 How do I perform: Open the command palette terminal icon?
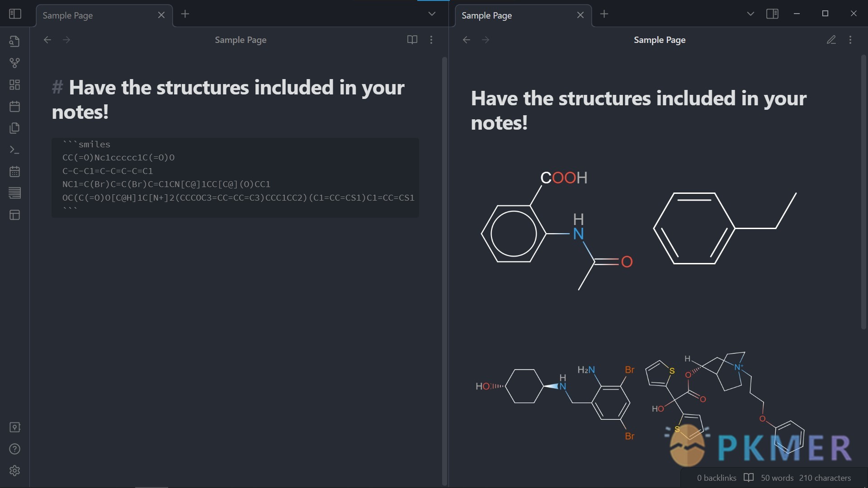click(x=14, y=150)
